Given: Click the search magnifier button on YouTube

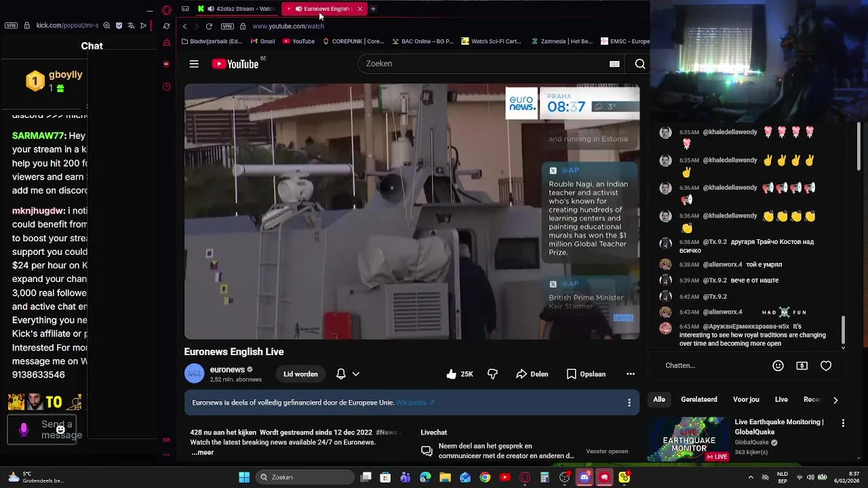Looking at the screenshot, I should pyautogui.click(x=639, y=64).
